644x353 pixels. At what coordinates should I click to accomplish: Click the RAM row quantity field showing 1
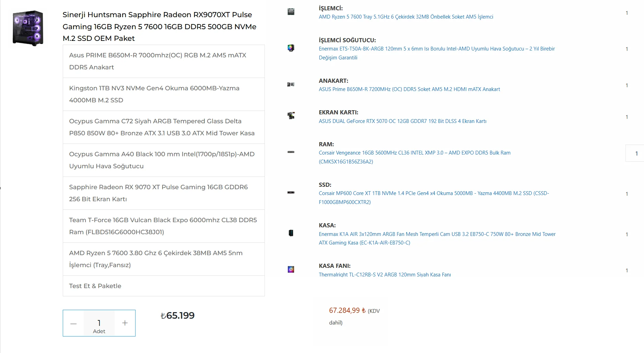(x=635, y=153)
